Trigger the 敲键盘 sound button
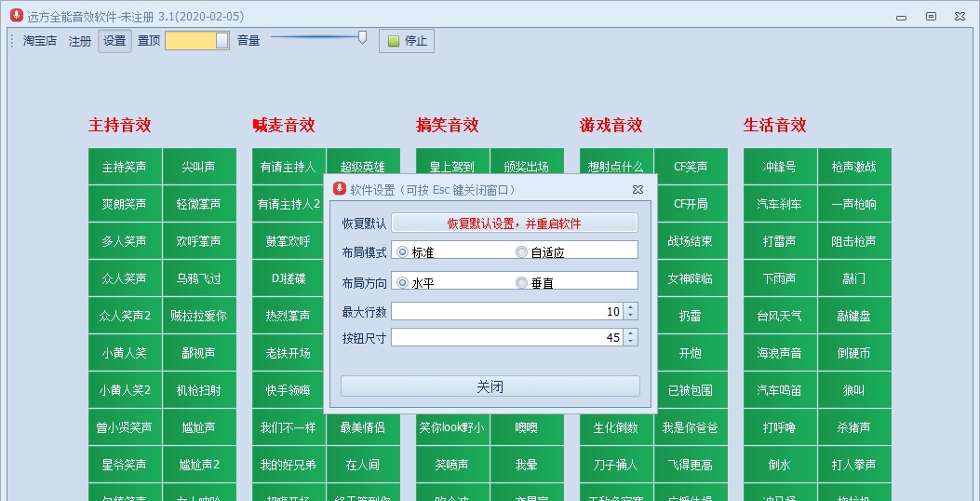 click(x=854, y=316)
